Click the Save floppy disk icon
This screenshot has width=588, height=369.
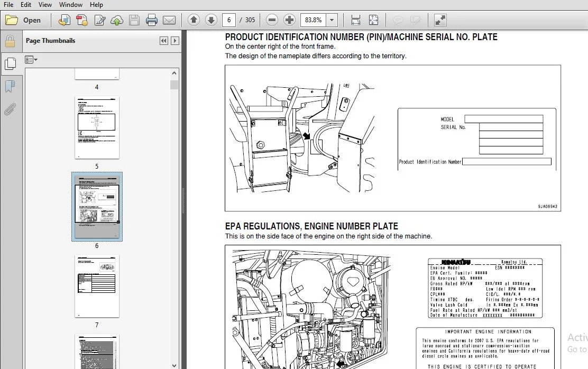pyautogui.click(x=134, y=20)
